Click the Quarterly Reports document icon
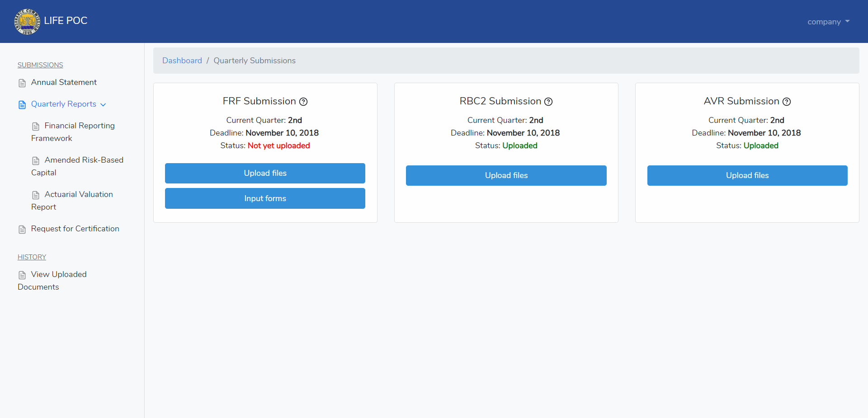The width and height of the screenshot is (868, 418). point(22,105)
